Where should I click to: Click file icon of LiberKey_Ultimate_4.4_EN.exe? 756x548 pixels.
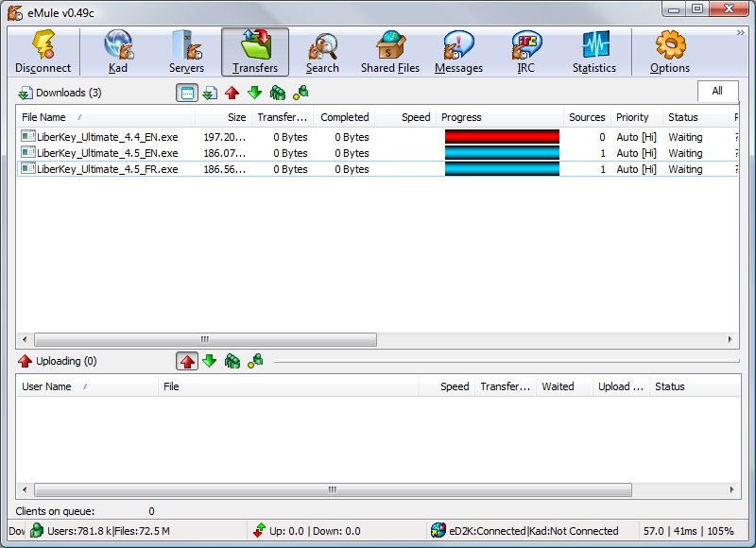pos(28,136)
